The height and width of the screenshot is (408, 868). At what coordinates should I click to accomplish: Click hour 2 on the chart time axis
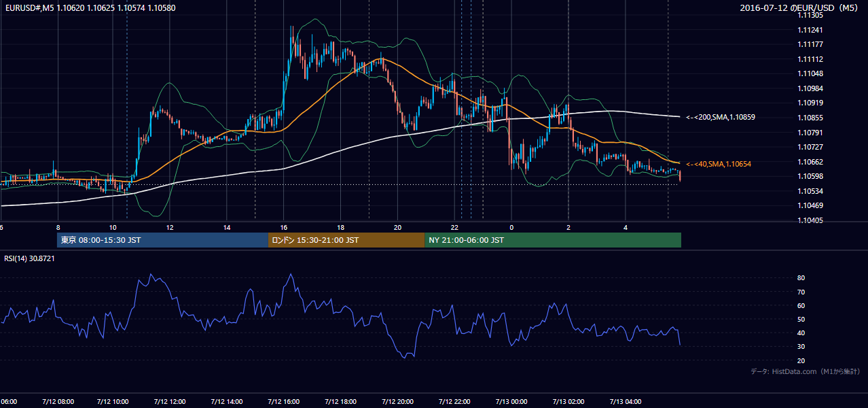pos(568,227)
